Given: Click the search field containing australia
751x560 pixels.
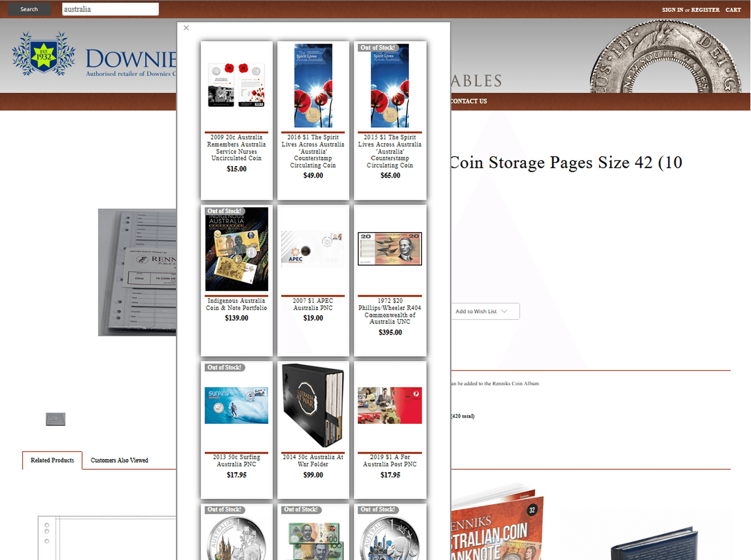Looking at the screenshot, I should tap(110, 9).
